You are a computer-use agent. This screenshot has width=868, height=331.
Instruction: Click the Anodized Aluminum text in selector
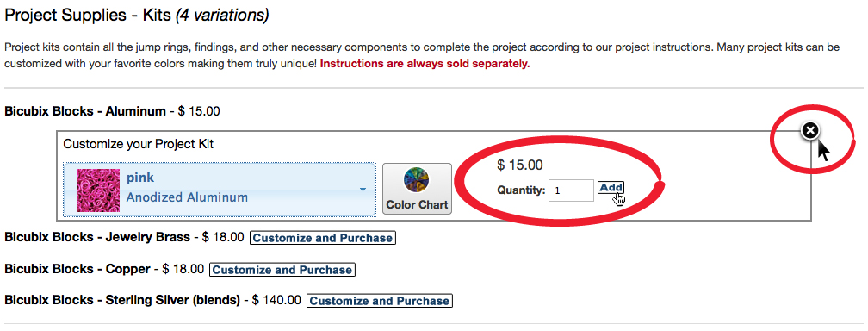pyautogui.click(x=187, y=197)
